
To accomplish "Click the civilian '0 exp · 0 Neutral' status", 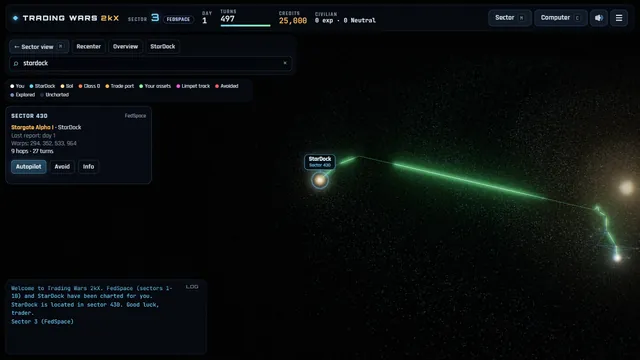I will pos(345,20).
